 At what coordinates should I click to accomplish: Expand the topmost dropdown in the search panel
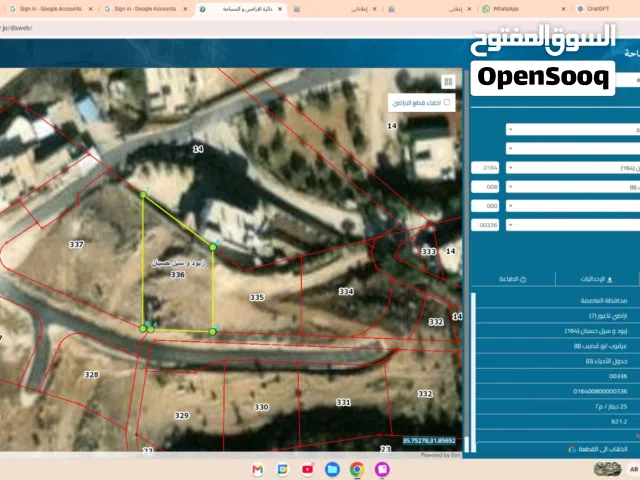(573, 130)
